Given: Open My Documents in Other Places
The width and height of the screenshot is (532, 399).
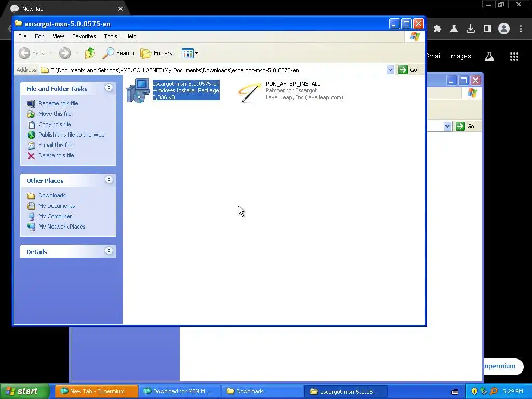Looking at the screenshot, I should tap(57, 206).
